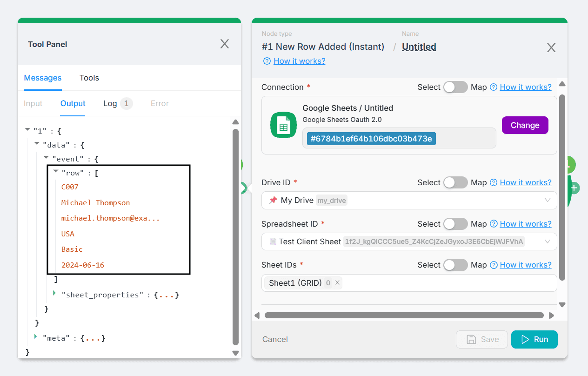Toggle Drive ID Select/Map switch

[x=455, y=182]
